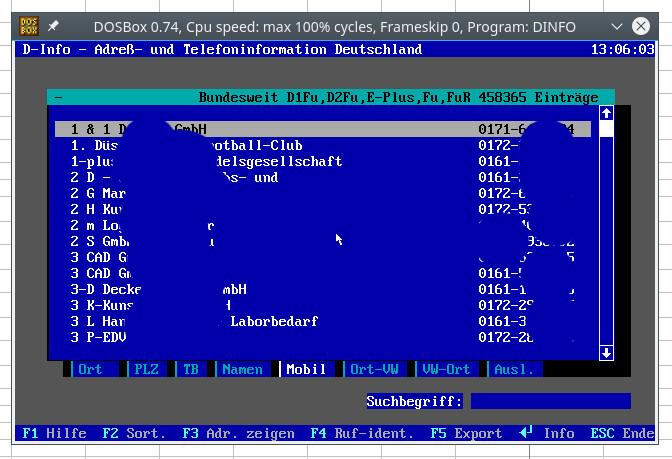Switch to the Namen tab
The image size is (672, 459).
tap(242, 369)
